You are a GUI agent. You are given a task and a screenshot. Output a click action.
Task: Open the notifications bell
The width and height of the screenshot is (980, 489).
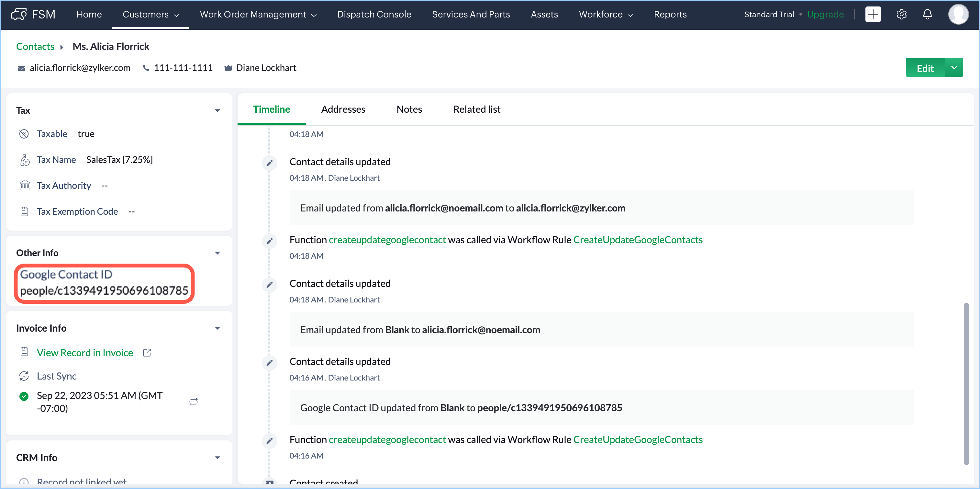(928, 15)
